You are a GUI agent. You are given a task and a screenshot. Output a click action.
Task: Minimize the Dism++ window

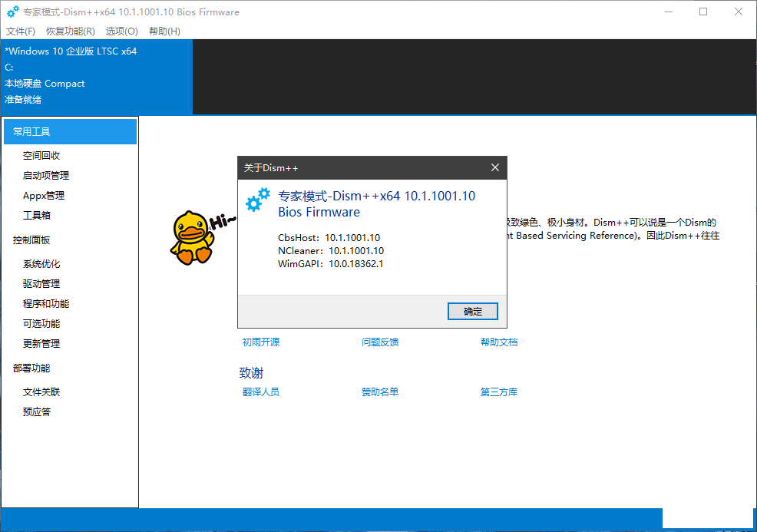669,12
